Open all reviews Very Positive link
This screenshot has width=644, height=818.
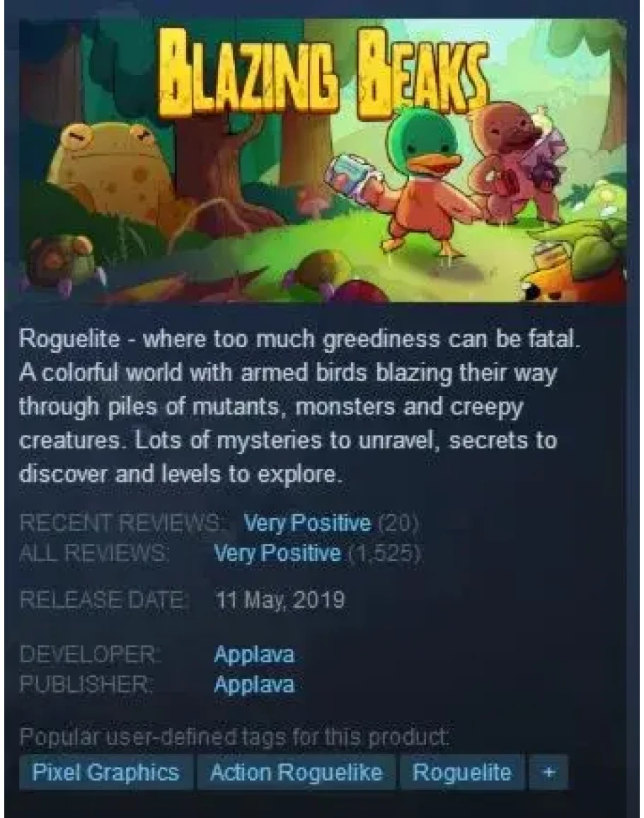(277, 552)
